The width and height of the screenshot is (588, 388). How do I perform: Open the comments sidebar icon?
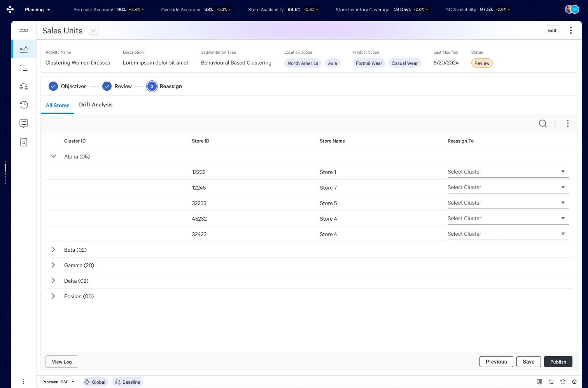(x=24, y=124)
